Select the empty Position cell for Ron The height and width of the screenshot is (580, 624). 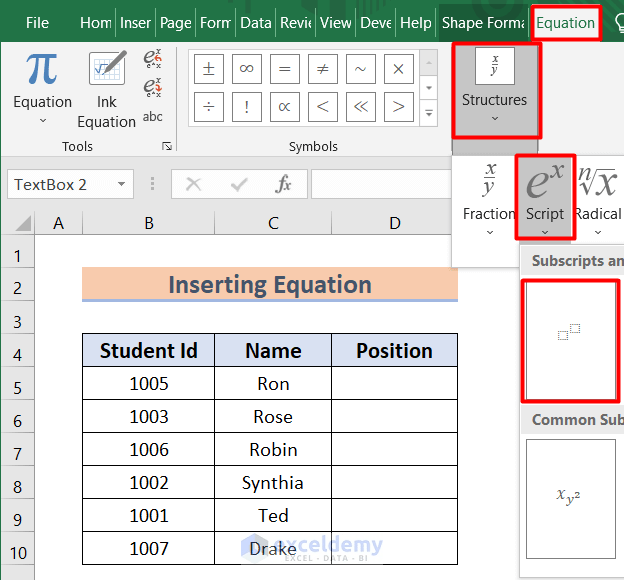(394, 383)
